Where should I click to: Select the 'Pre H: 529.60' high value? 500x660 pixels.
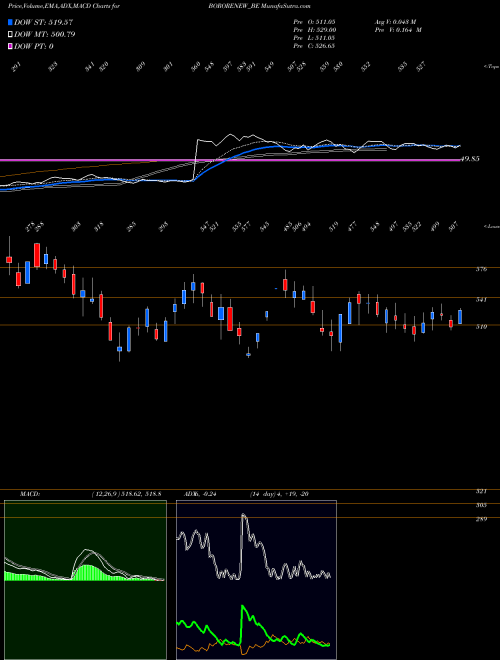point(314,30)
